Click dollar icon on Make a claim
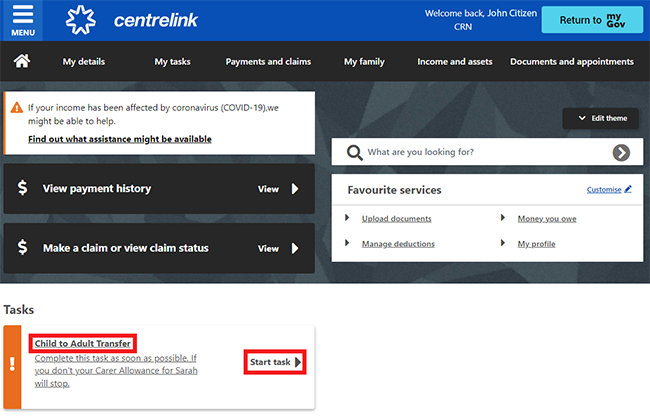Image resolution: width=650 pixels, height=419 pixels. coord(22,247)
